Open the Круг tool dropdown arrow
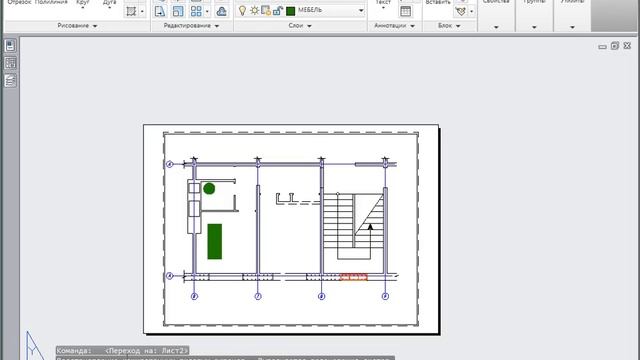 click(x=82, y=8)
